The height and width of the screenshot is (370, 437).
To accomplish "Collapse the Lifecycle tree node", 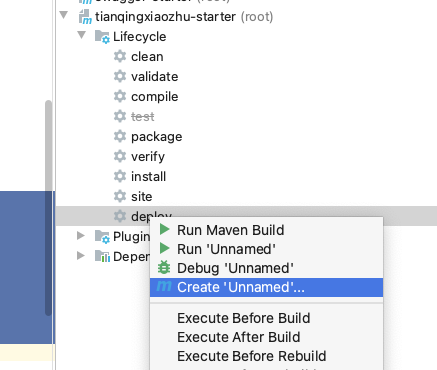I will click(81, 35).
